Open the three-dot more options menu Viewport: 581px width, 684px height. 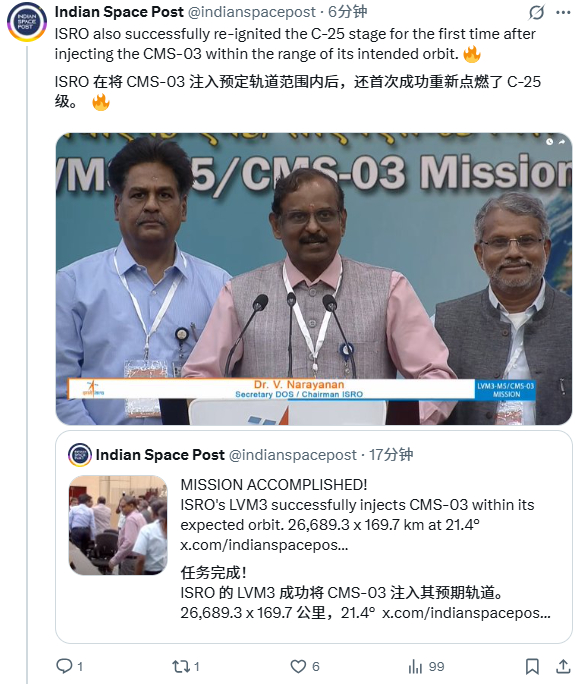[563, 12]
